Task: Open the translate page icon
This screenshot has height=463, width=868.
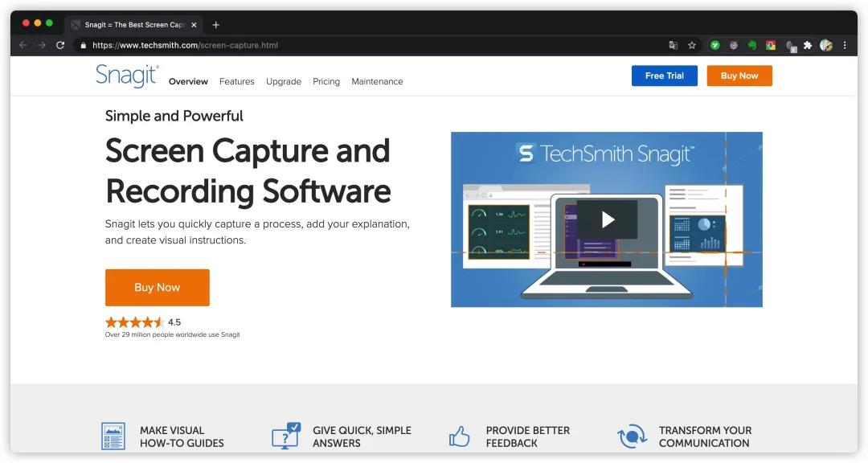Action: point(674,45)
